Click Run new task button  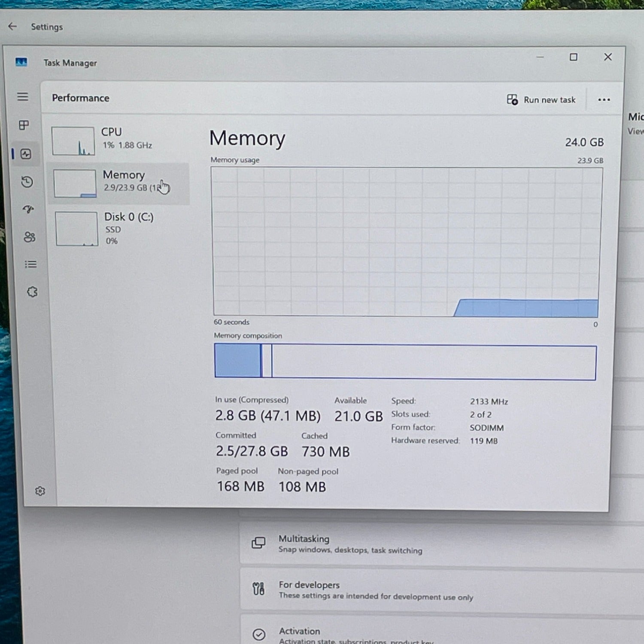[x=541, y=100]
